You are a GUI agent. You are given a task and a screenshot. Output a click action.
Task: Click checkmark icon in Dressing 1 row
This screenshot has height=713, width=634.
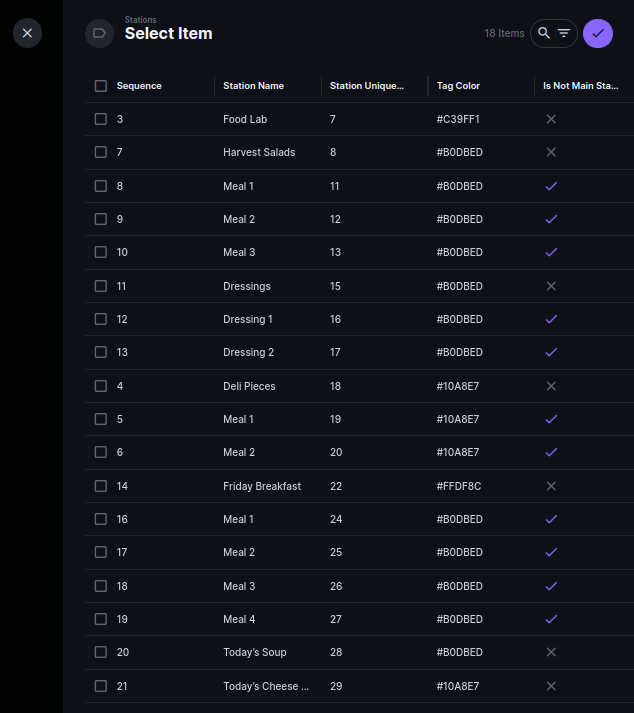click(x=551, y=319)
